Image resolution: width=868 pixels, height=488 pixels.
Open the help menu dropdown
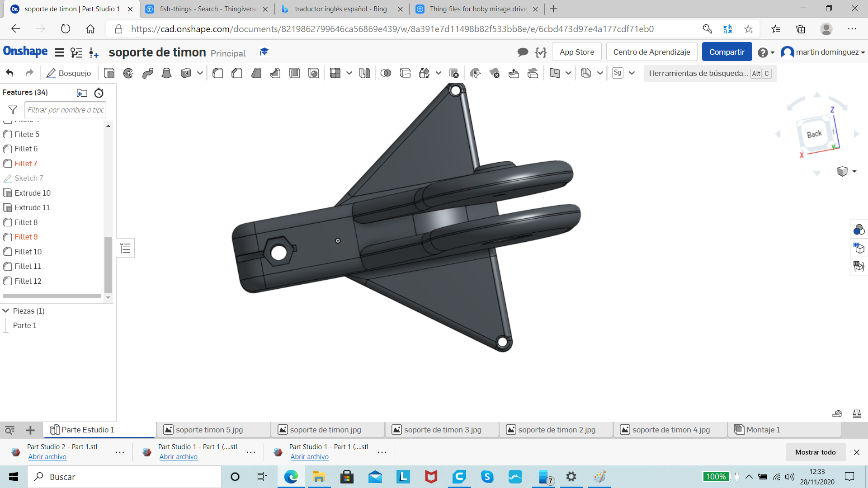(x=766, y=52)
